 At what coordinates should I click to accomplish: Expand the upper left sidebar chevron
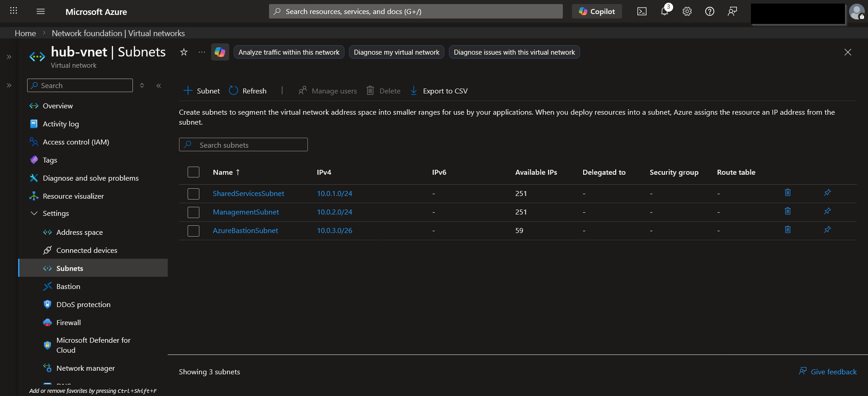click(9, 57)
